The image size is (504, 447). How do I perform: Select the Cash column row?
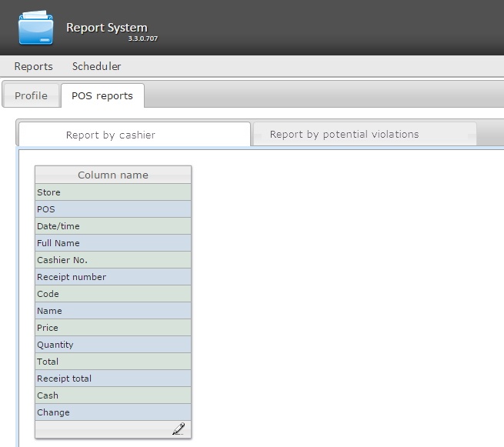(113, 395)
